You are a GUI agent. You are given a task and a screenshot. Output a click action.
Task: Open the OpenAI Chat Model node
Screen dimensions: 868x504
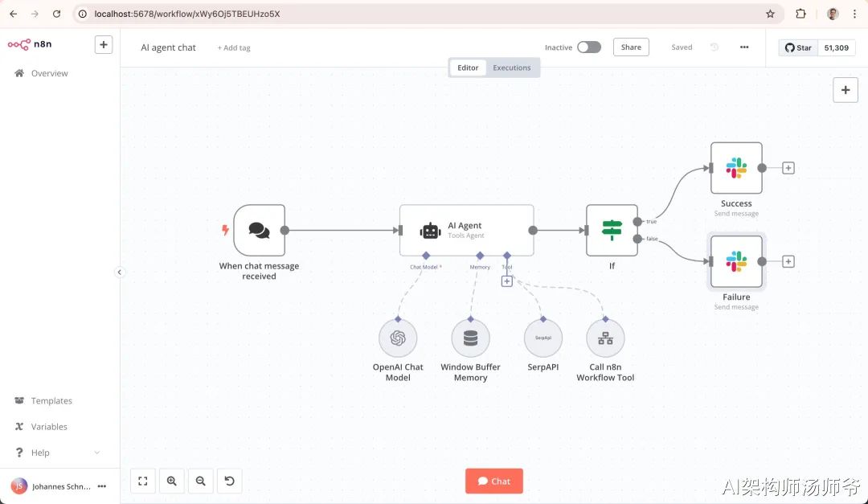click(398, 338)
